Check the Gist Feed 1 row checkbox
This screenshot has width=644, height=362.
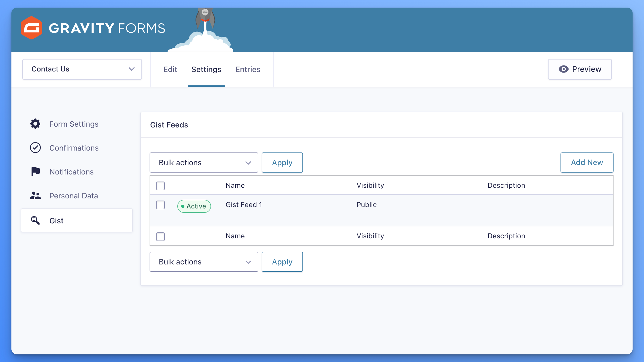point(160,205)
